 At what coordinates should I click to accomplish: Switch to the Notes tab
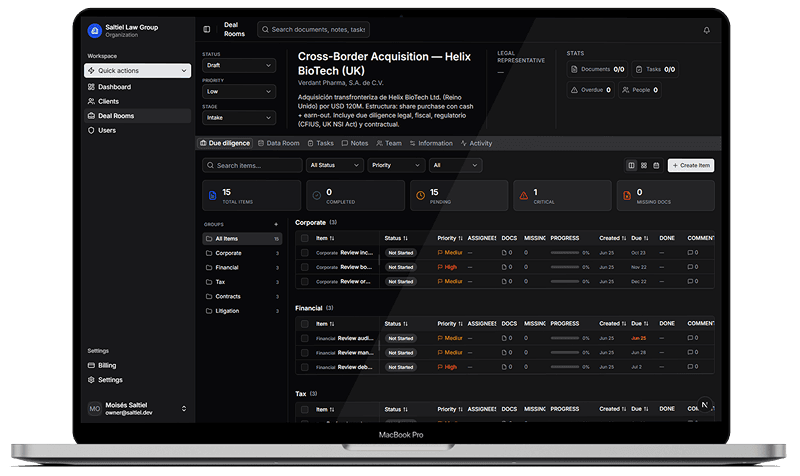[x=355, y=143]
